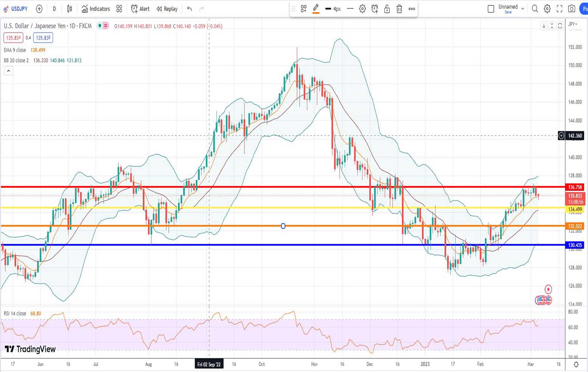
Task: Collapse the indicator legend with chevron
Action: point(8,71)
